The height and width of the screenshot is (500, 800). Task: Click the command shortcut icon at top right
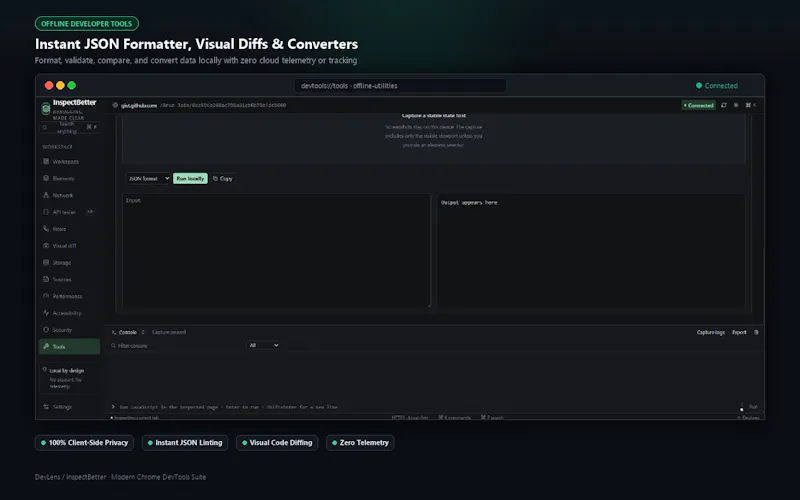pos(750,105)
